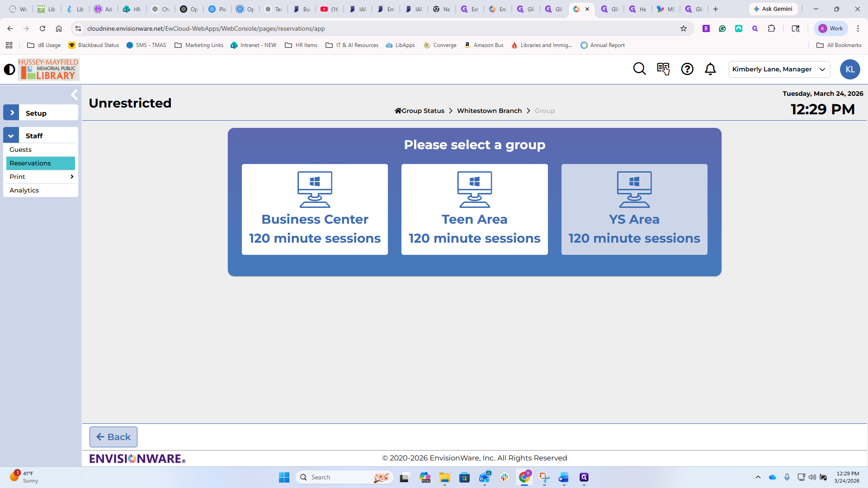
Task: Expand the Print submenu arrow
Action: click(x=72, y=177)
